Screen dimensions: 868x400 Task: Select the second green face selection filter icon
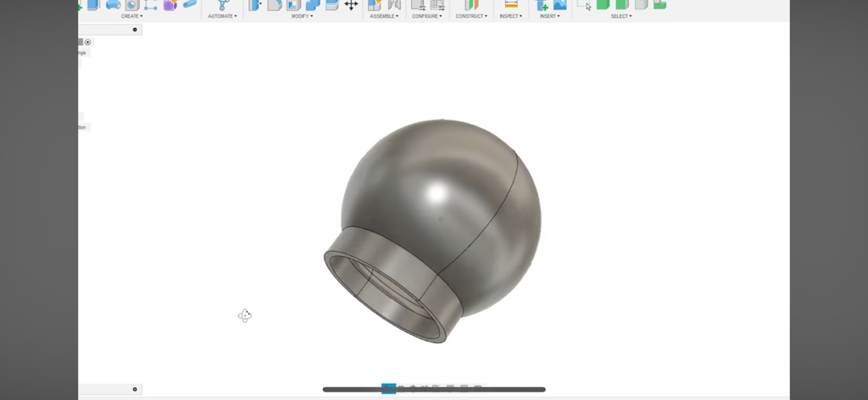[621, 5]
